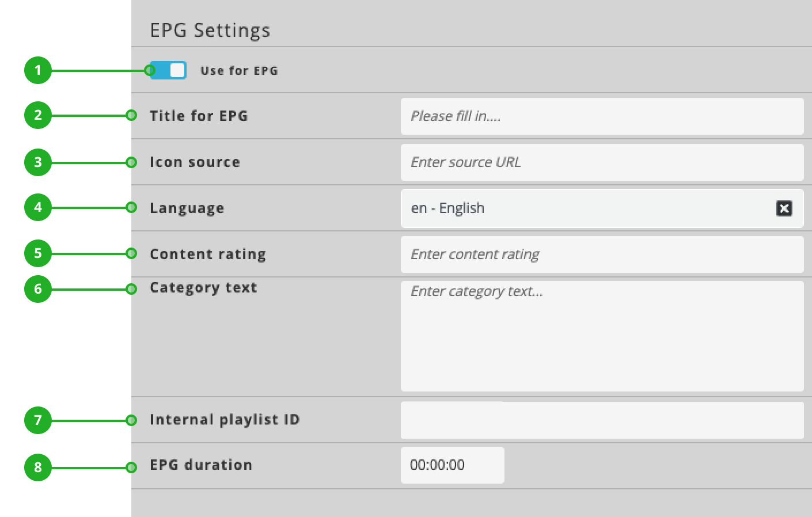Click the green numbered marker 4
The image size is (812, 517).
[38, 207]
